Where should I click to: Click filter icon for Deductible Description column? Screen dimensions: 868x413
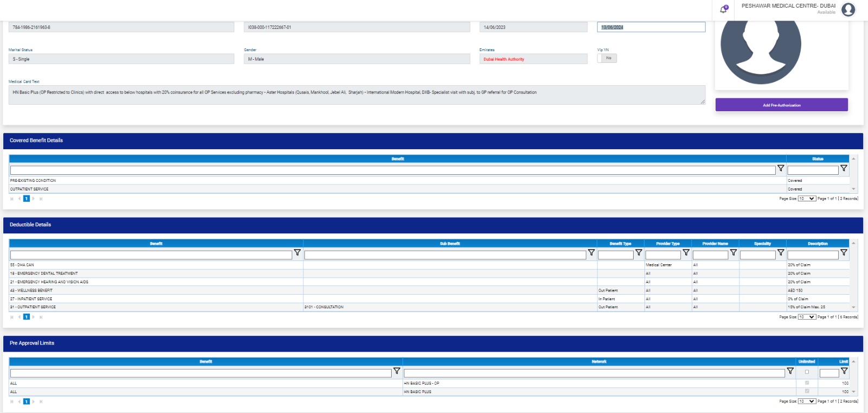click(x=844, y=253)
